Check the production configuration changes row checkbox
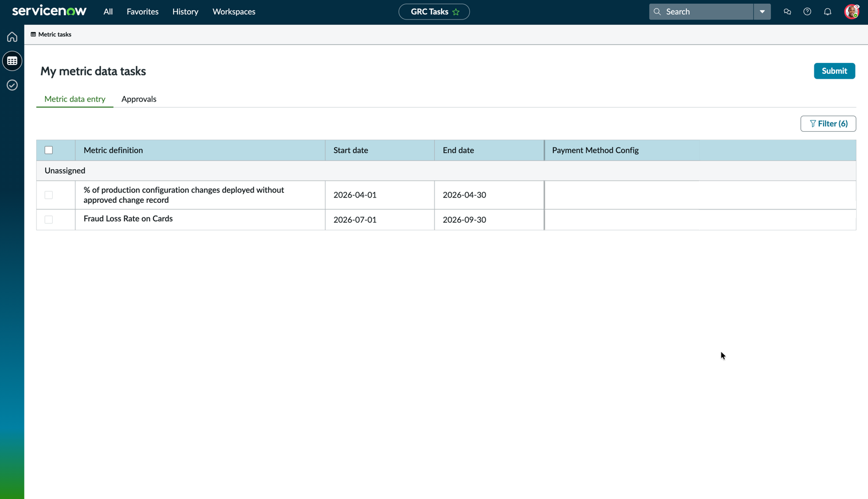 coord(49,195)
